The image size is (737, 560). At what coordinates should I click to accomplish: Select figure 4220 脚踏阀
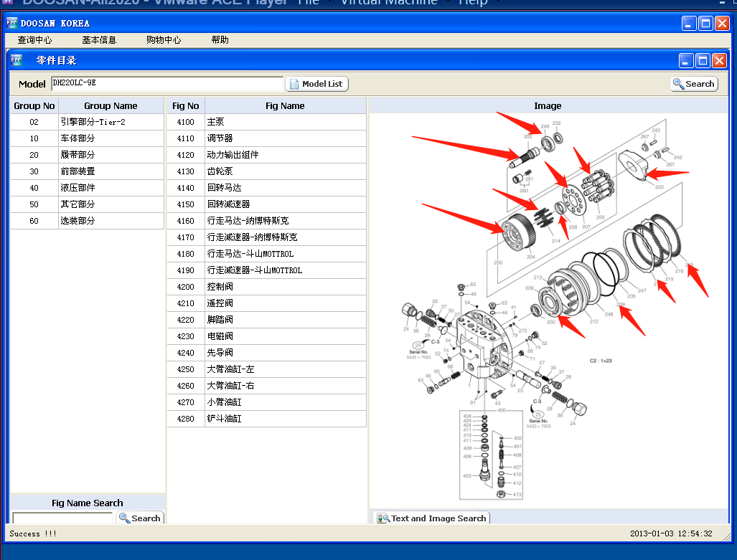[266, 320]
